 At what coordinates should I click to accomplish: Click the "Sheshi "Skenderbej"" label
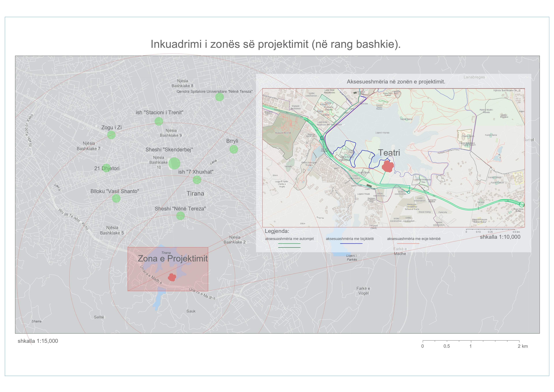click(169, 150)
